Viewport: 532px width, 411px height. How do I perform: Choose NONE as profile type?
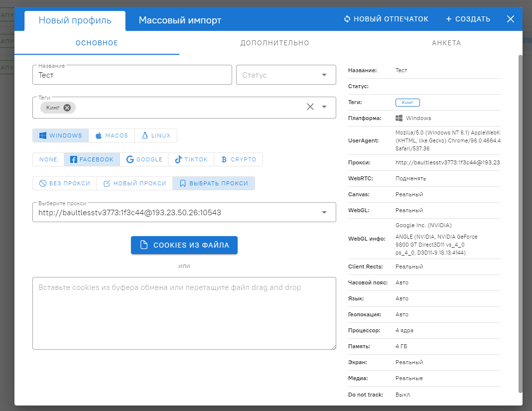tap(48, 159)
